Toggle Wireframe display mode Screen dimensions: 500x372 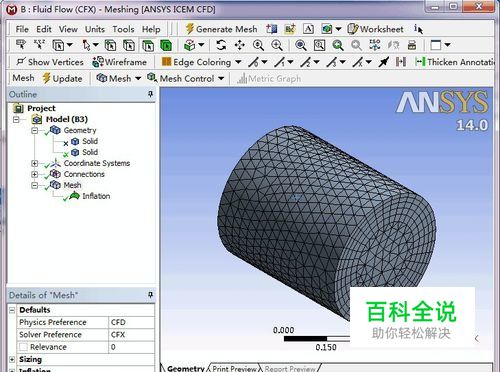119,62
